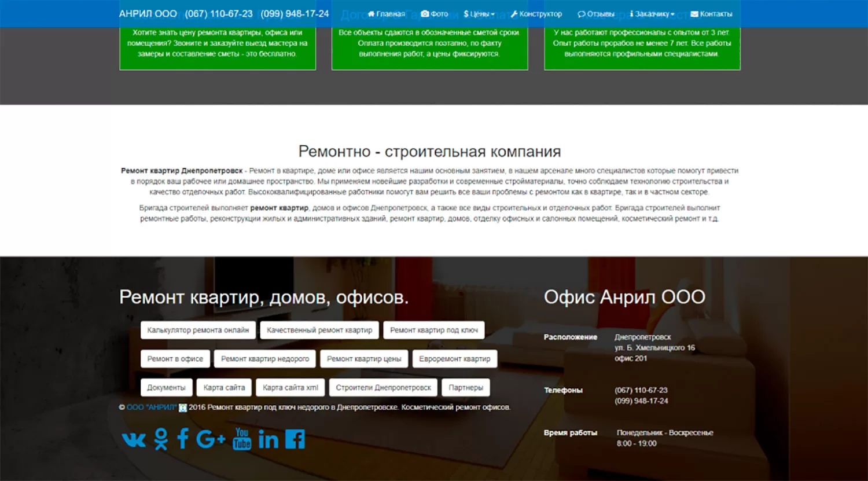
Task: Navigate to Контакты page
Action: click(x=711, y=14)
